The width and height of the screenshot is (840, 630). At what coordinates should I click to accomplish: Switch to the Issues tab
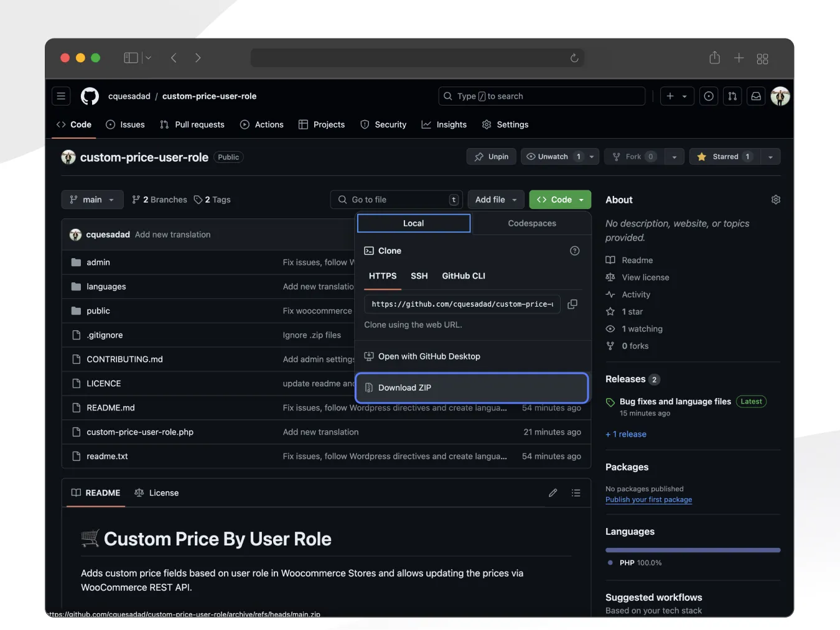pos(125,124)
